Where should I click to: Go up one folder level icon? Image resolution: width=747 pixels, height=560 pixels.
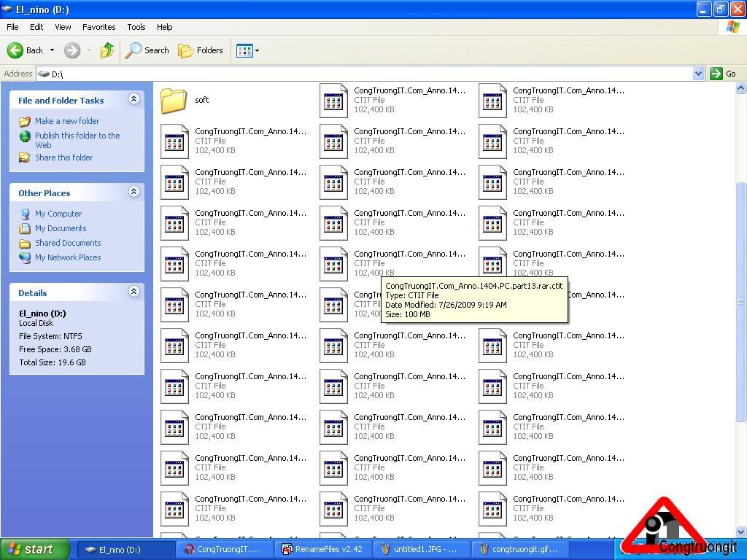point(107,50)
